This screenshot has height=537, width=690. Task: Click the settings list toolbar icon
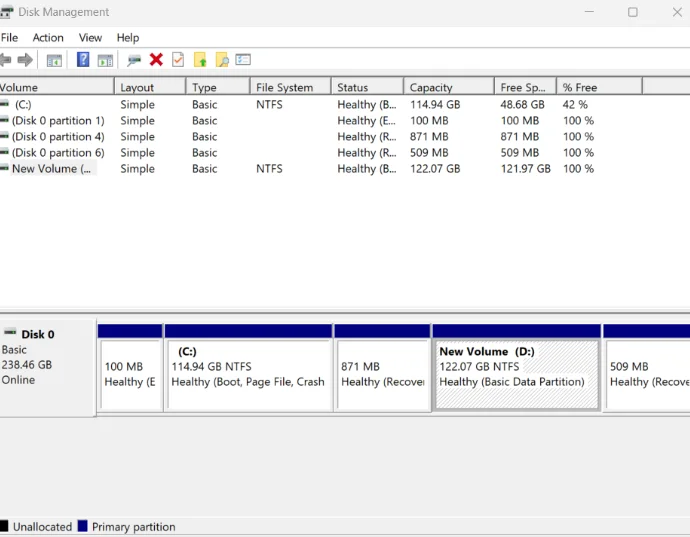[243, 59]
